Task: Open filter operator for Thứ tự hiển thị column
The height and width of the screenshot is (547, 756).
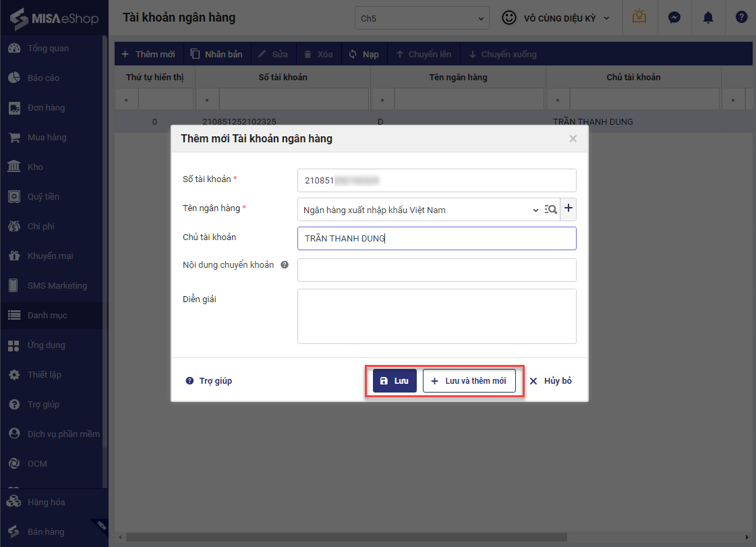Action: [126, 100]
